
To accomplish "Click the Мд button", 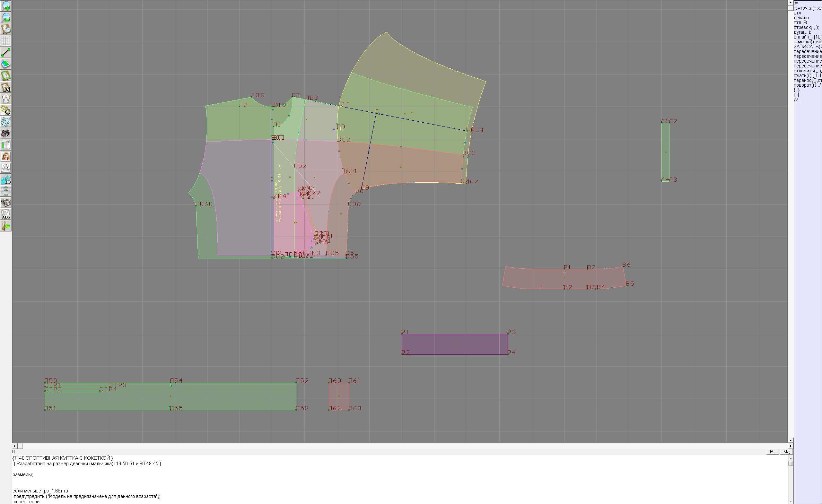I will (x=786, y=452).
